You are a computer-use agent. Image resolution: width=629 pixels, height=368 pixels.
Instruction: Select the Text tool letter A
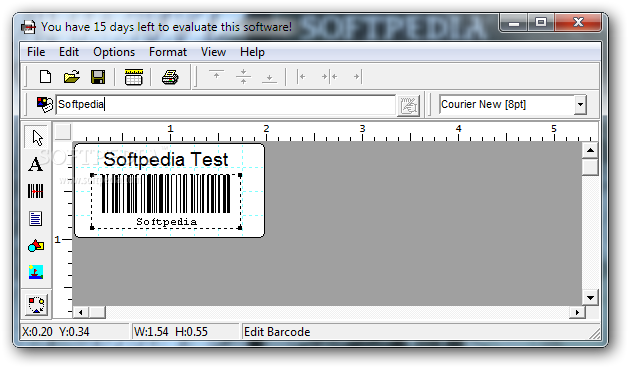pos(36,165)
